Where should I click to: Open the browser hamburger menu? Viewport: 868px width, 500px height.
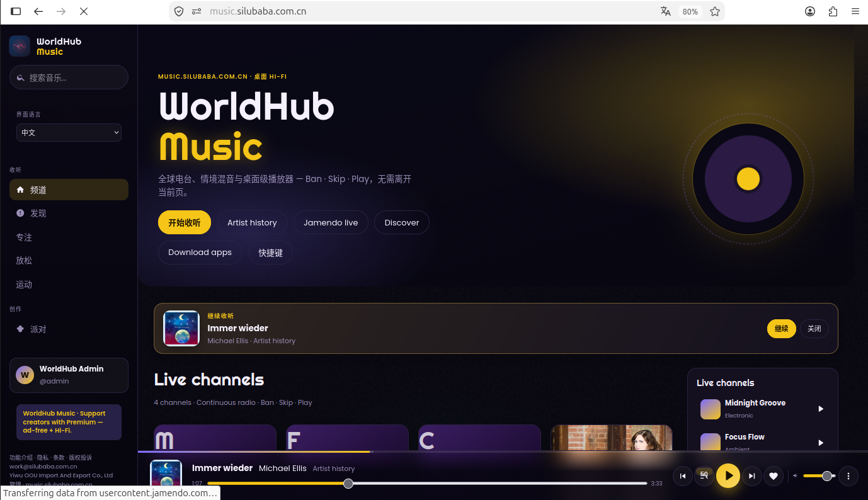(855, 11)
